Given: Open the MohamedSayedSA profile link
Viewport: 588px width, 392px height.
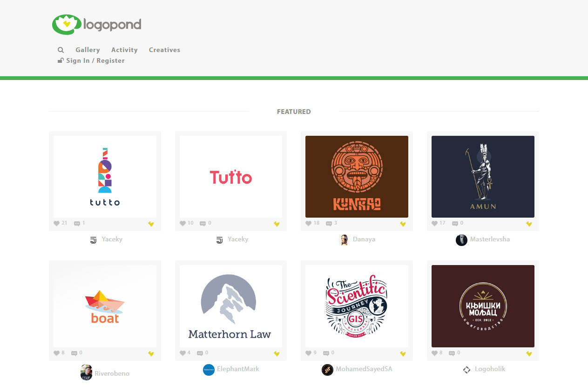Looking at the screenshot, I should [364, 369].
